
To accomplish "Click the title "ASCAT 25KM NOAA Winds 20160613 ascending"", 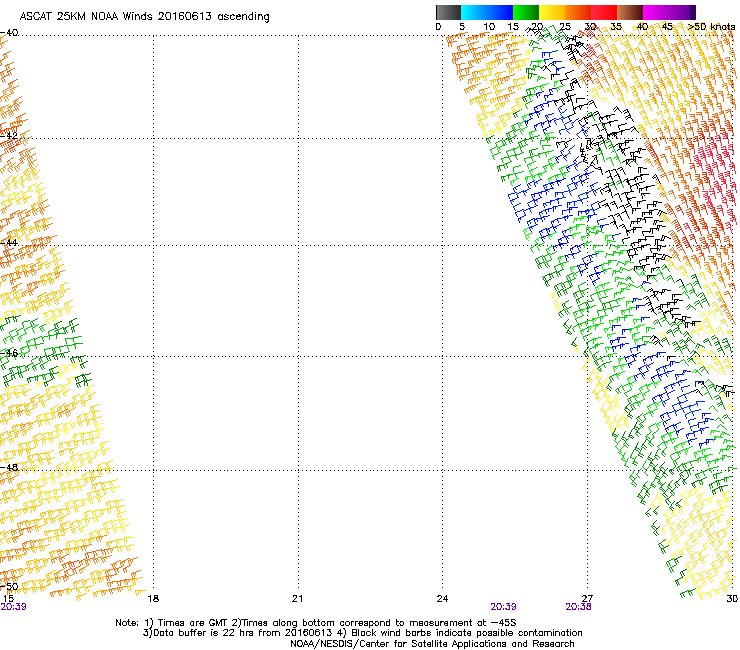I will click(144, 17).
